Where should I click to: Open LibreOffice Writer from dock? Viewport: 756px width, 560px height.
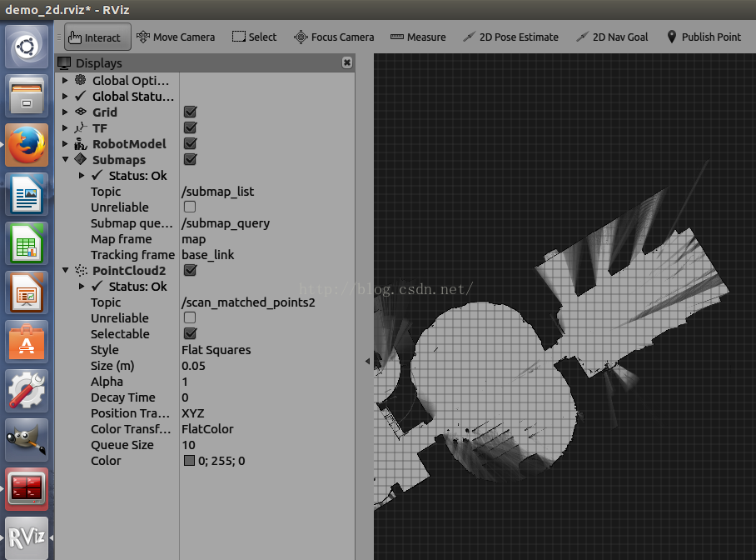click(27, 194)
